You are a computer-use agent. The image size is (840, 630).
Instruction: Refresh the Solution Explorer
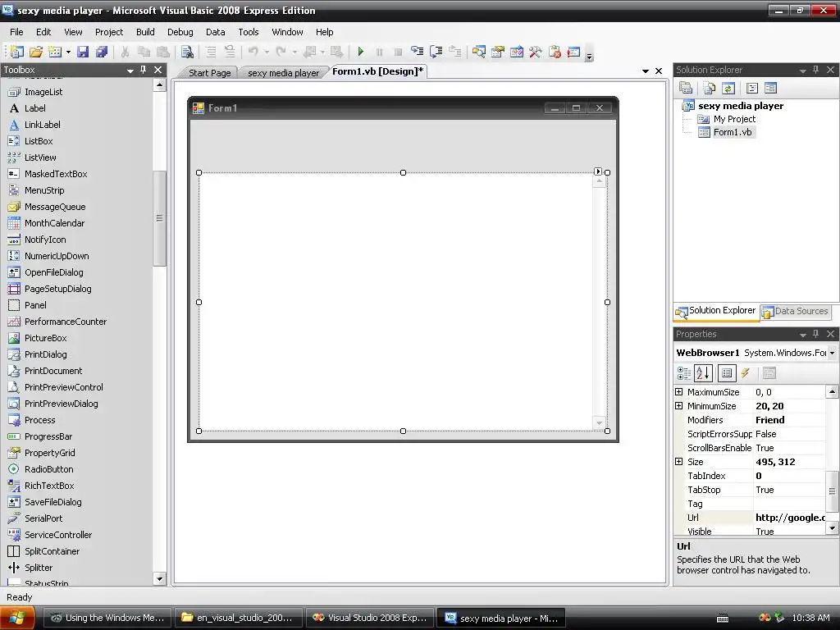[x=728, y=88]
